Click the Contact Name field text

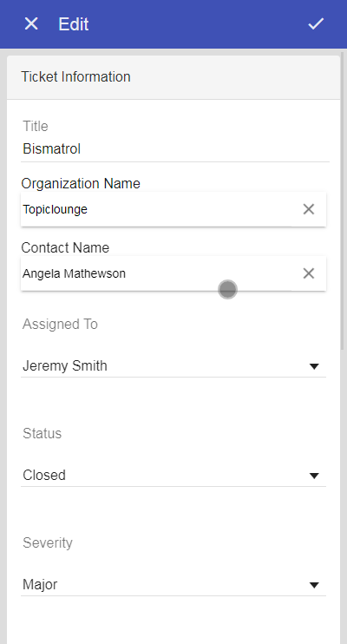pyautogui.click(x=74, y=273)
